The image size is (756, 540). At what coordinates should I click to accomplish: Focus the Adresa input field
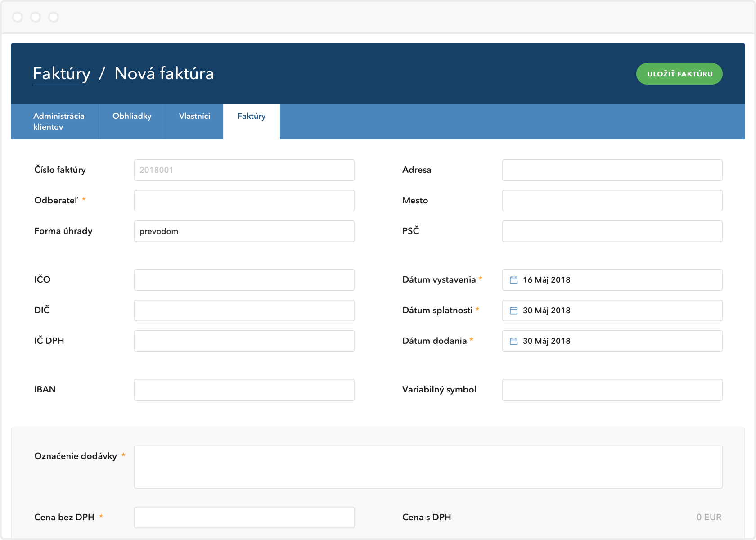tap(612, 170)
